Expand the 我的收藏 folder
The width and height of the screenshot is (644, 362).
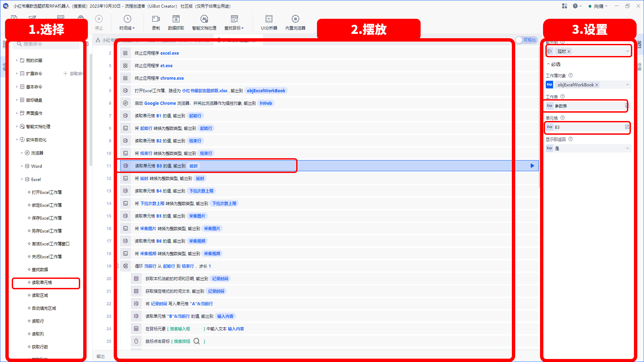pos(17,60)
